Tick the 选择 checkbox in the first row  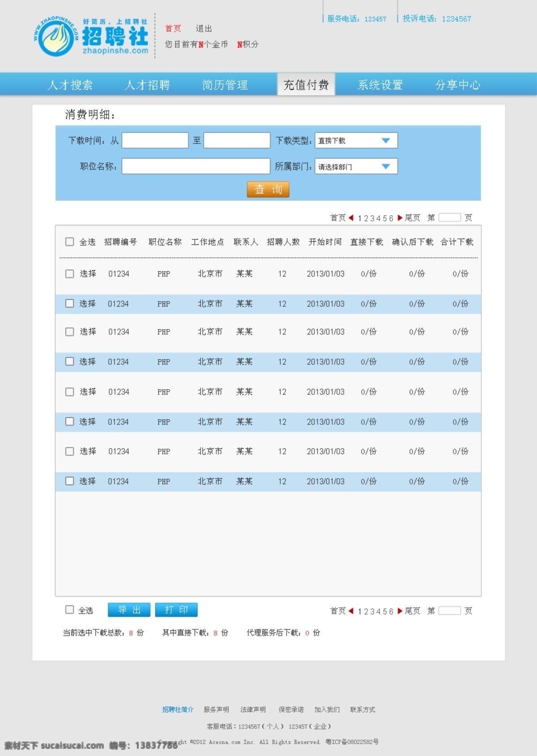[69, 273]
